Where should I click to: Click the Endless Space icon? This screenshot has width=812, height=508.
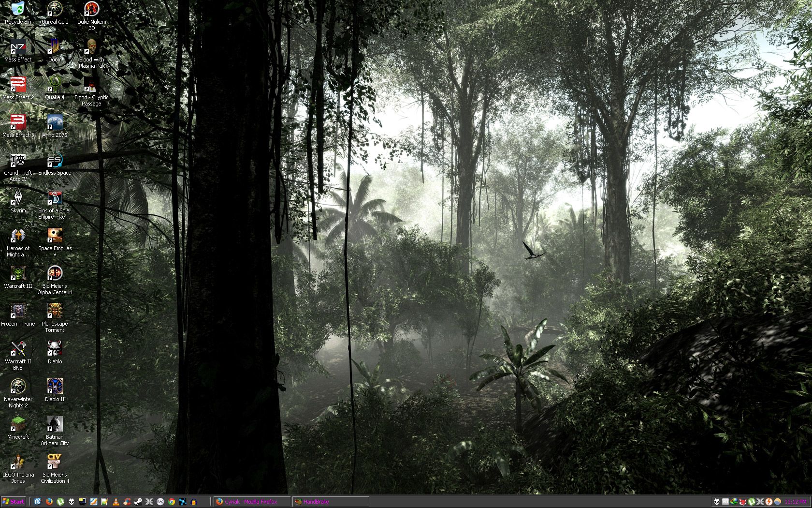[55, 161]
